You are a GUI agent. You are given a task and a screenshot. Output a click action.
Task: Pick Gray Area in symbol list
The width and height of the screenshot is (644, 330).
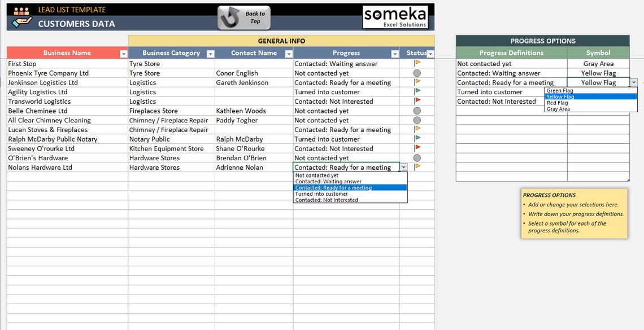pos(591,109)
